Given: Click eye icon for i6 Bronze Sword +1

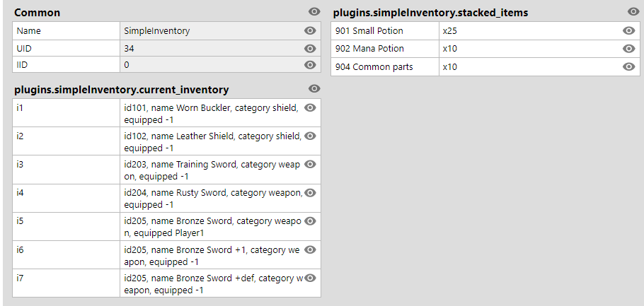Looking at the screenshot, I should tap(310, 249).
